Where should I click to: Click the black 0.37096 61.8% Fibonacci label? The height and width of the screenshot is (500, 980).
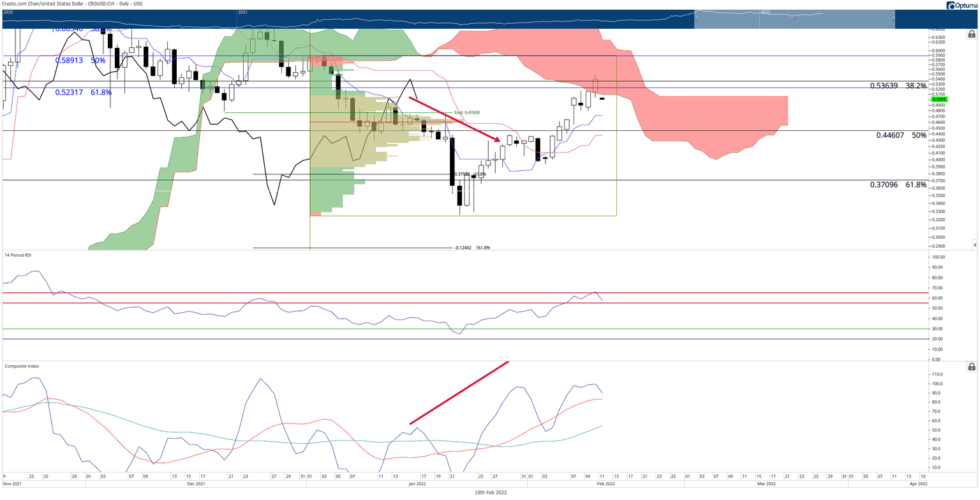[x=898, y=185]
